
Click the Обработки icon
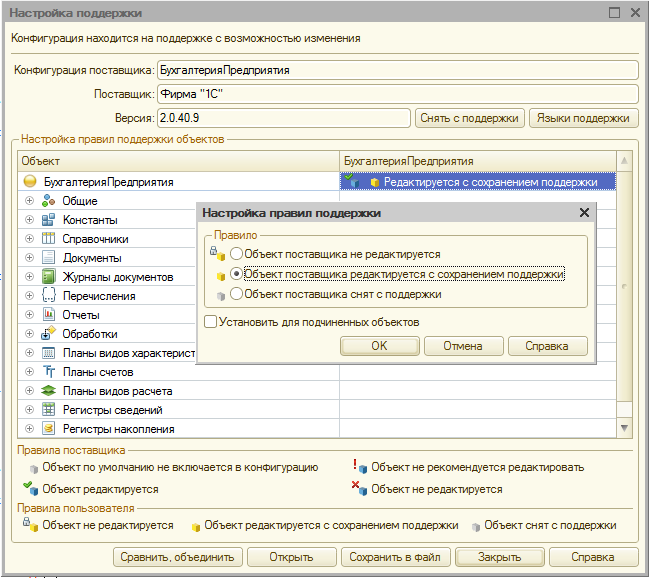49,333
